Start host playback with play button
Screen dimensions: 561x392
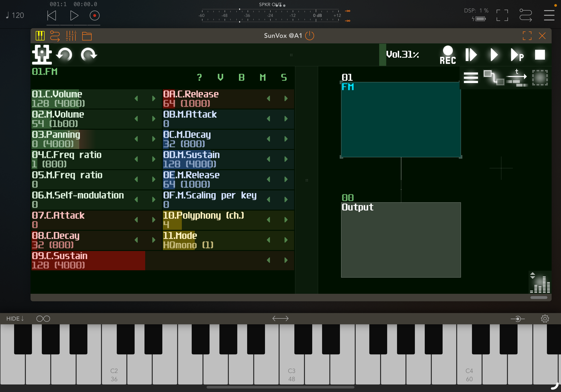(74, 16)
